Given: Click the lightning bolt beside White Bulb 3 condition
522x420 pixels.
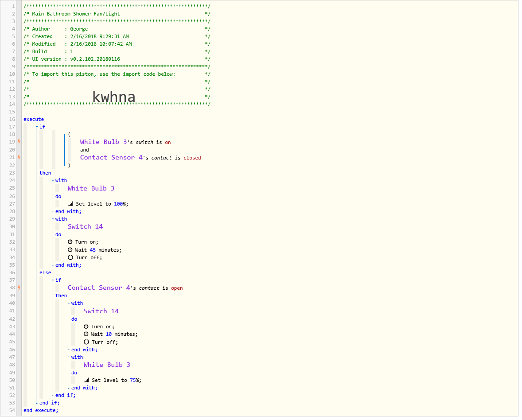Looking at the screenshot, I should click(x=19, y=142).
